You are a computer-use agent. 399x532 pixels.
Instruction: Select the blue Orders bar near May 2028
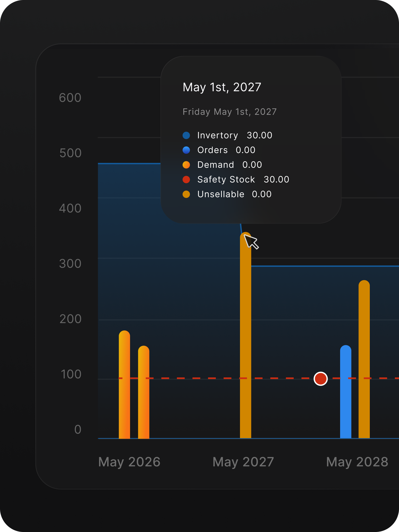point(346,392)
